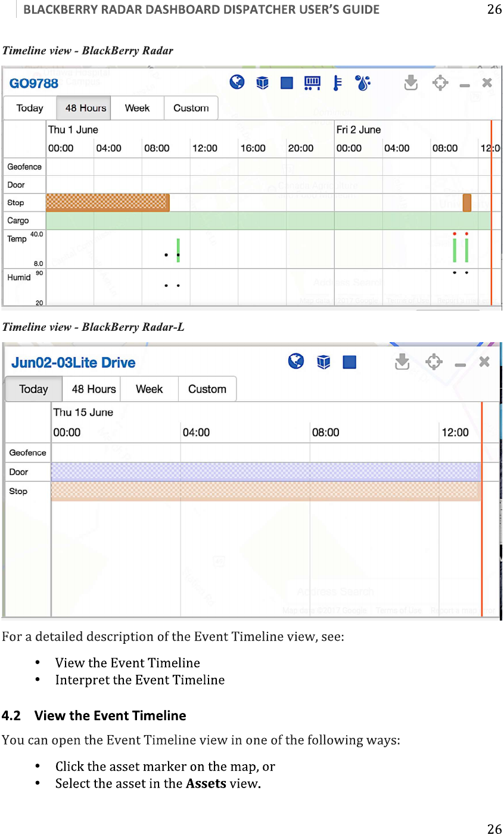504x834 pixels.
Task: Click the globe map icon in GO9788 panel
Action: pos(237,82)
